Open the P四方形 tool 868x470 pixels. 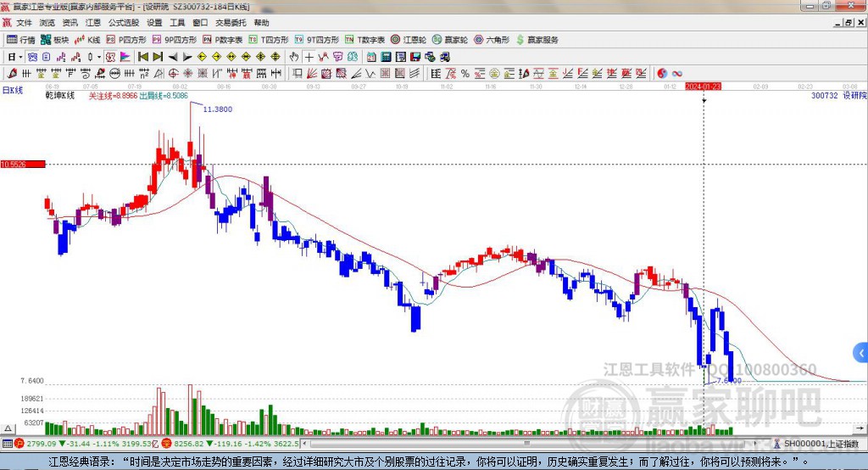126,40
